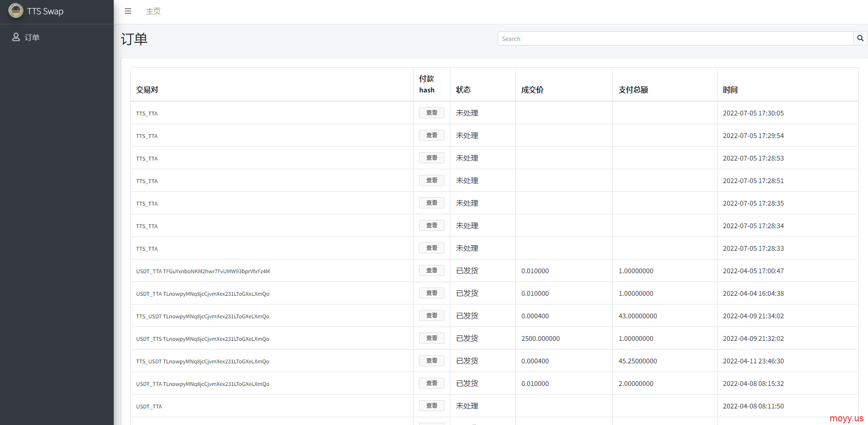Toggle the sidebar with the hamburger icon

tap(128, 11)
